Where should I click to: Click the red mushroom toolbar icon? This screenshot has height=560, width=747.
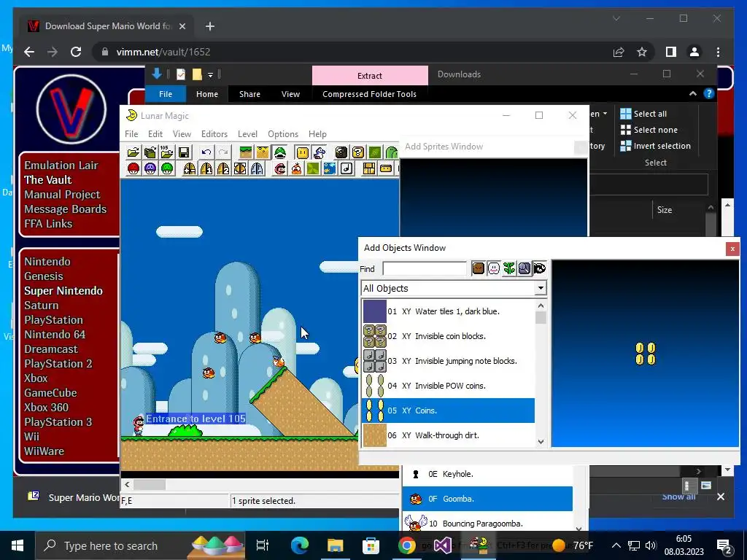[x=133, y=168]
